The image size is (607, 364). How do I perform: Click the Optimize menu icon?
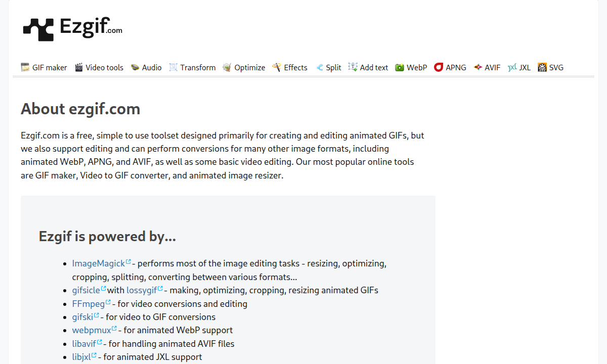(x=227, y=67)
